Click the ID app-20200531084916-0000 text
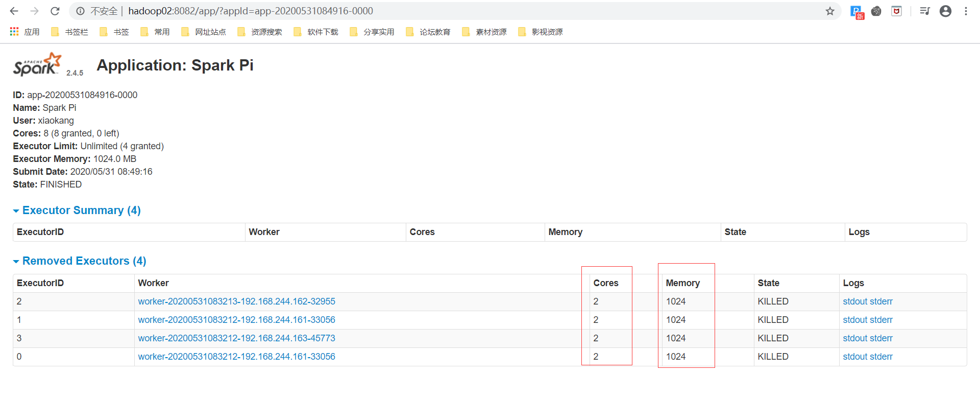Screen dimensions: 980x397 click(x=75, y=95)
